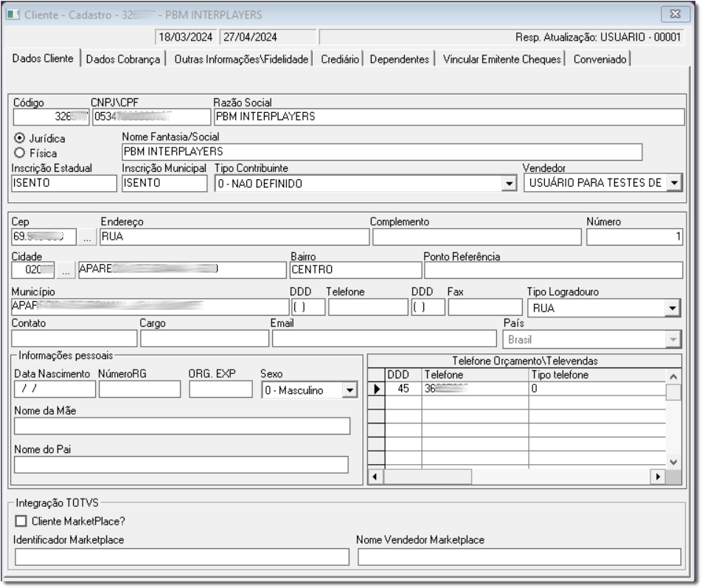Switch to the Dados Cliente tab
The height and width of the screenshot is (588, 702).
click(x=43, y=58)
